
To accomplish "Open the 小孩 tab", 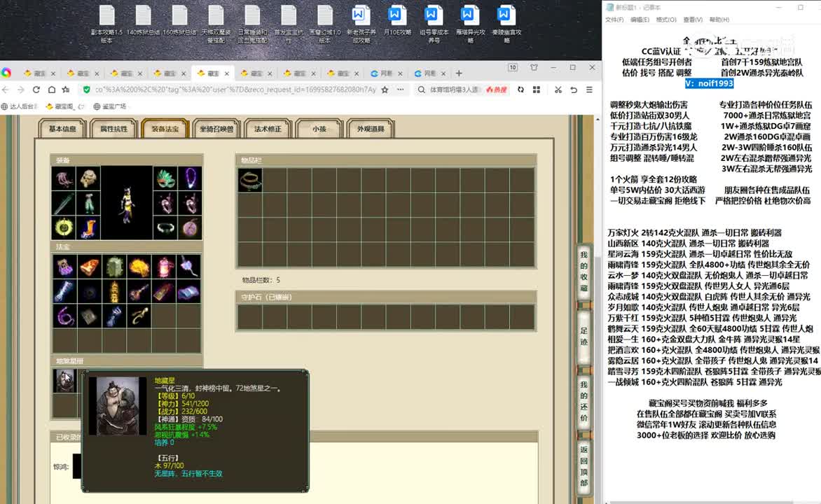I will coord(319,129).
